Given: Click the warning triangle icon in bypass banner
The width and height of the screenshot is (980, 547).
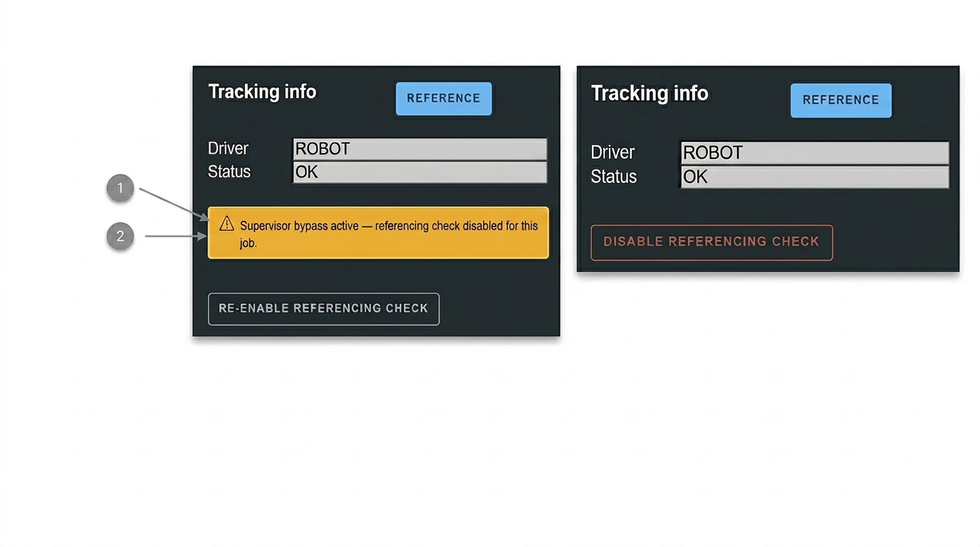Looking at the screenshot, I should pyautogui.click(x=226, y=224).
